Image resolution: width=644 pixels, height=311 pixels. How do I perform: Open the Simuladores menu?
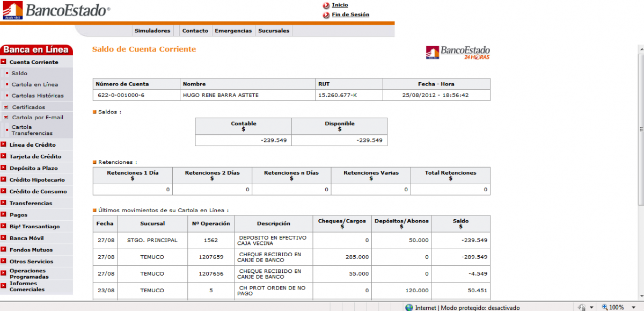point(152,31)
